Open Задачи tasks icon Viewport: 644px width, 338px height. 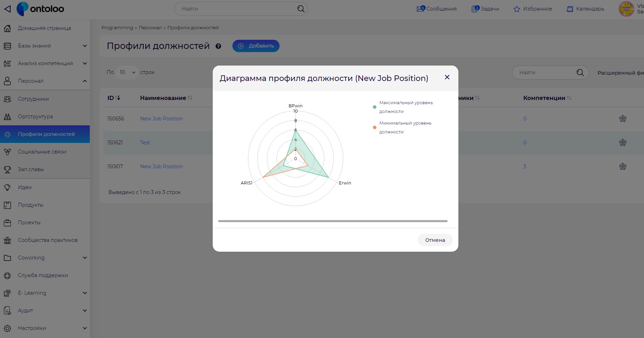pos(475,8)
